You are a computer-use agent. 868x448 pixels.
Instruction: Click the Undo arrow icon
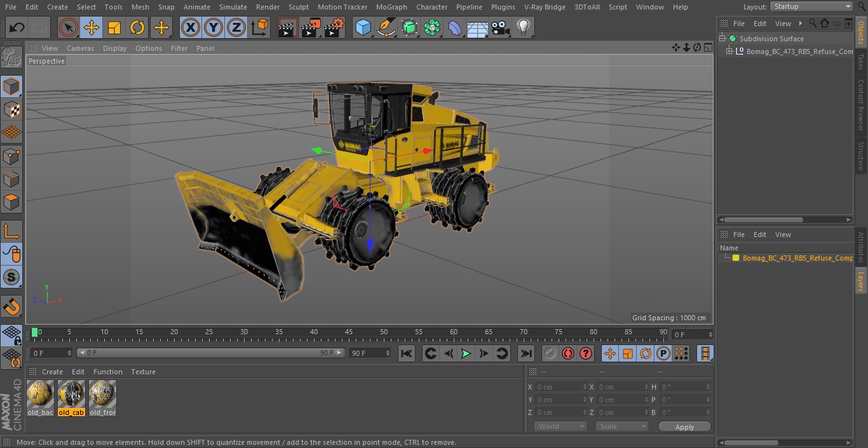pos(17,27)
